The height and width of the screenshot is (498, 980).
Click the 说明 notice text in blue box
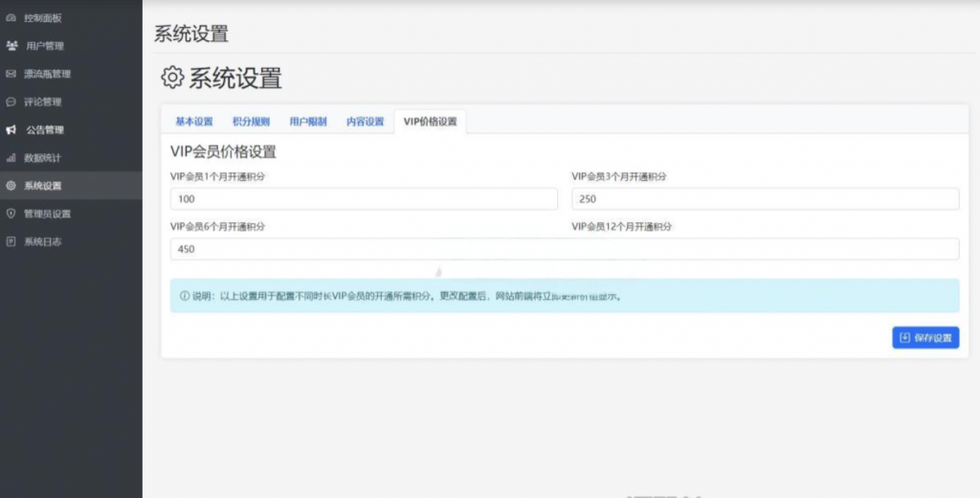(x=406, y=296)
